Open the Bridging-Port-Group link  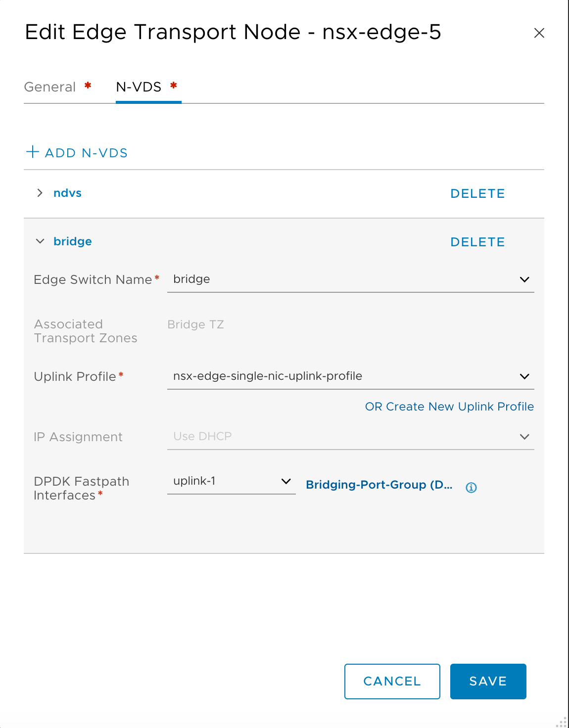379,485
